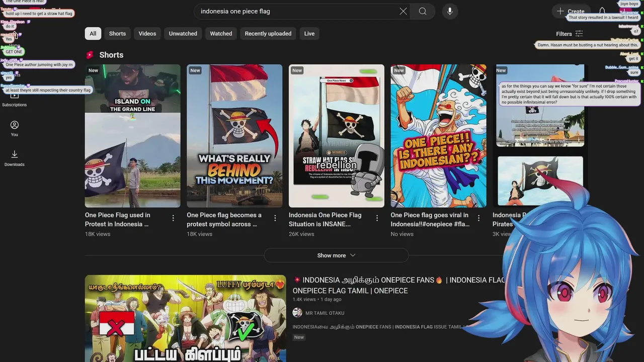Expand Shorts with Show more

point(336,255)
